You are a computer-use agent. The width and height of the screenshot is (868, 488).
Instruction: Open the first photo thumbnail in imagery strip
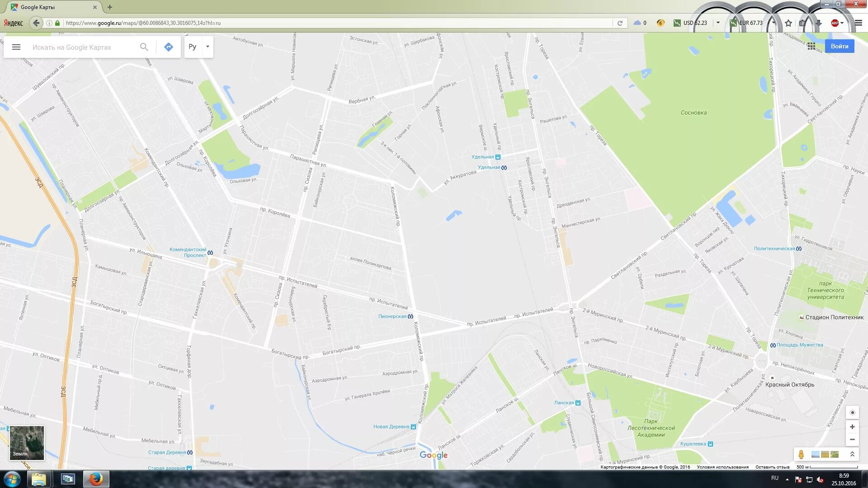[x=816, y=455]
